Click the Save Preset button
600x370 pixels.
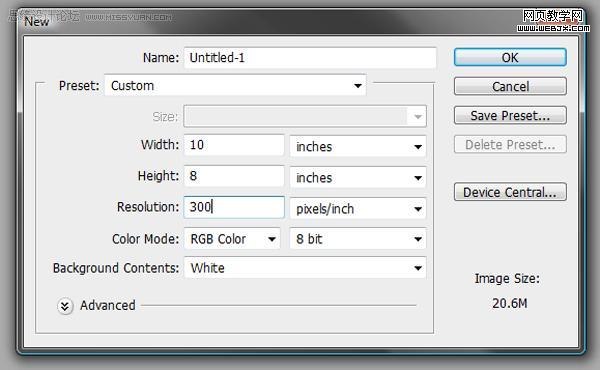click(510, 116)
